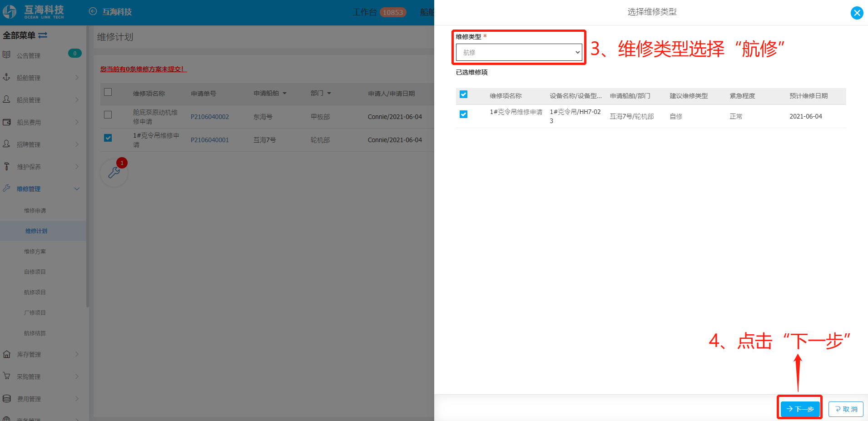Click the 库存管理 house icon
This screenshot has width=868, height=421.
click(x=6, y=354)
